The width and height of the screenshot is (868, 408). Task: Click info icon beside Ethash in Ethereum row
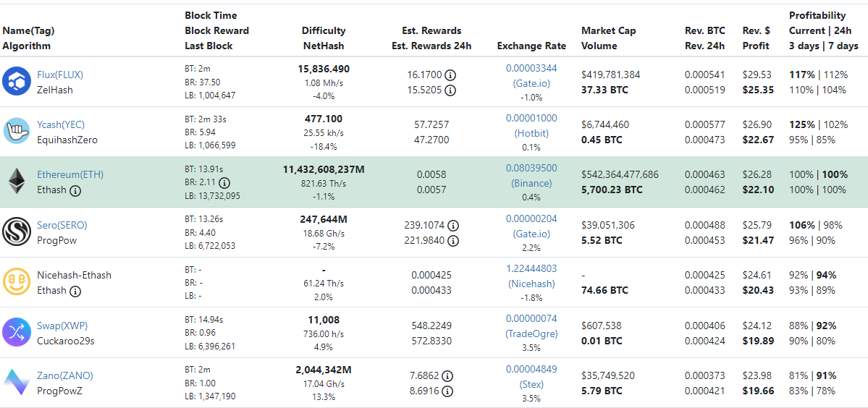[76, 190]
